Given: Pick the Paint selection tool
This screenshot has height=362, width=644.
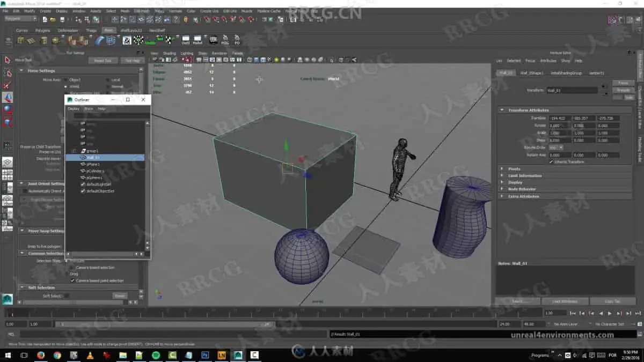Looking at the screenshot, I should pyautogui.click(x=8, y=85).
